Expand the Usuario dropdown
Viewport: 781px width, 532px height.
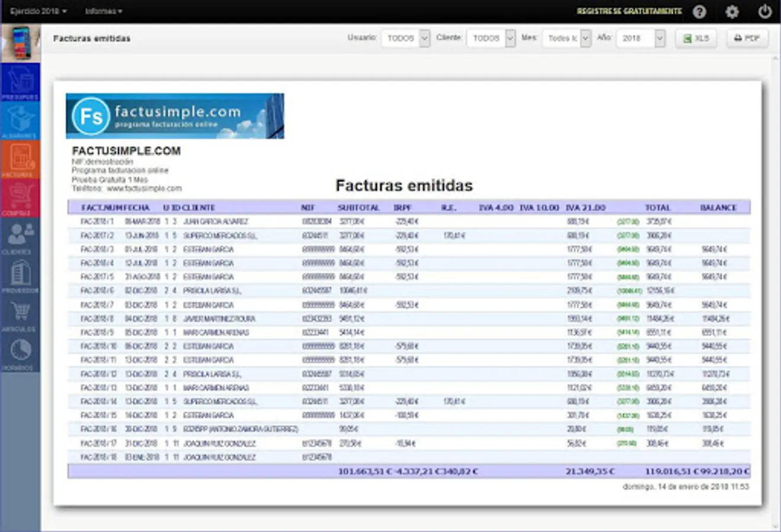click(x=406, y=38)
